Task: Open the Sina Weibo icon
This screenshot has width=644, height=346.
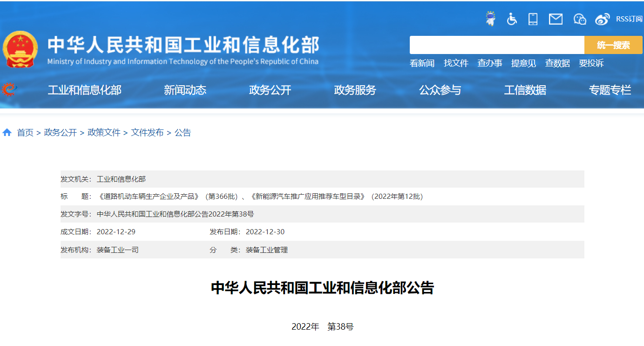Action: tap(602, 19)
